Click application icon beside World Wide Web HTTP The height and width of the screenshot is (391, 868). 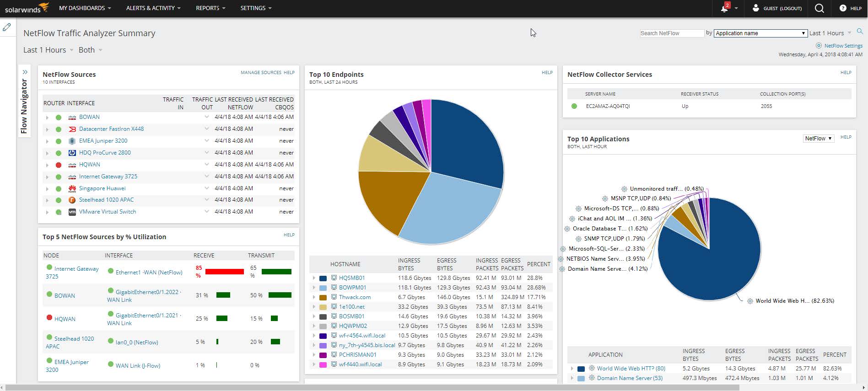click(x=592, y=368)
